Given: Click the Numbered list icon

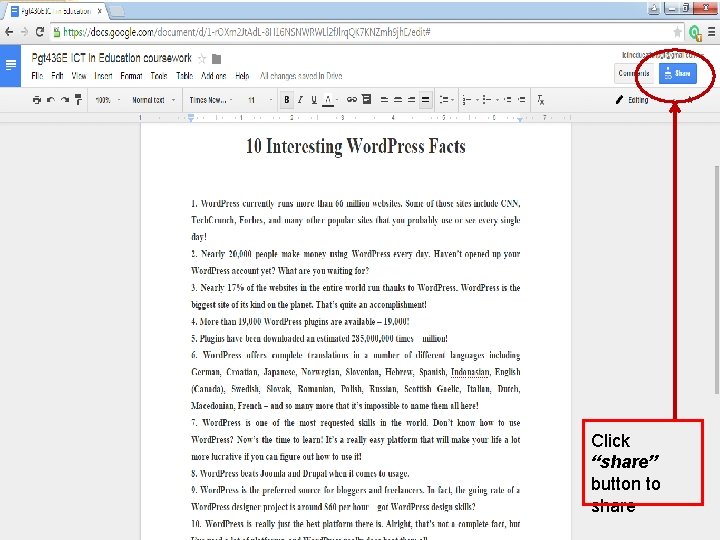Looking at the screenshot, I should pyautogui.click(x=467, y=100).
